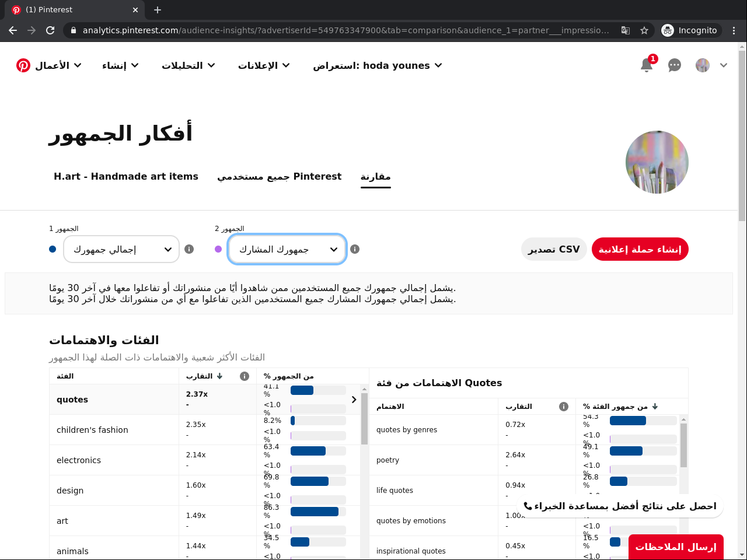Click the categories table scrollbar

click(x=364, y=418)
